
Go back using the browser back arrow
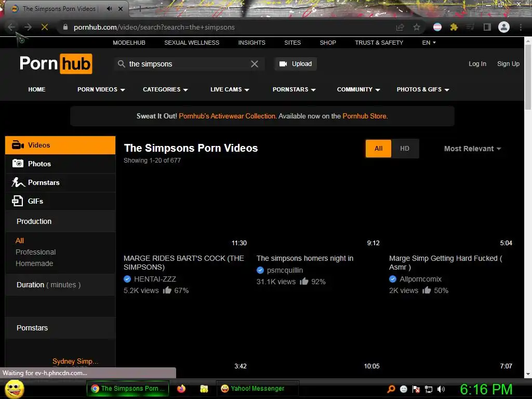[11, 27]
